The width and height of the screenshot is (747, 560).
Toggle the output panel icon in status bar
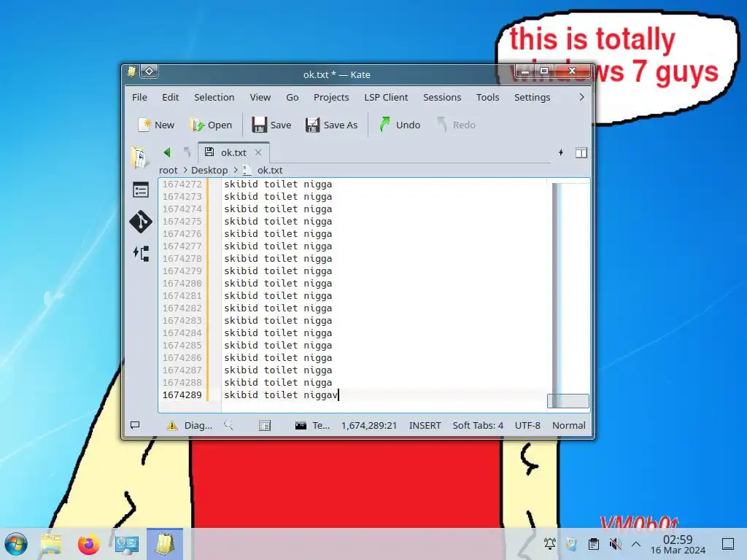[135, 425]
